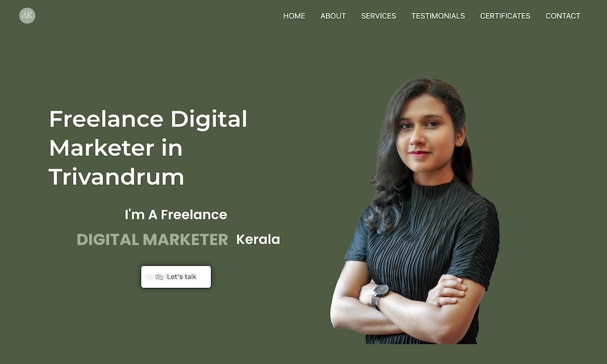
Task: Open the CONTACT page link
Action: pyautogui.click(x=563, y=16)
